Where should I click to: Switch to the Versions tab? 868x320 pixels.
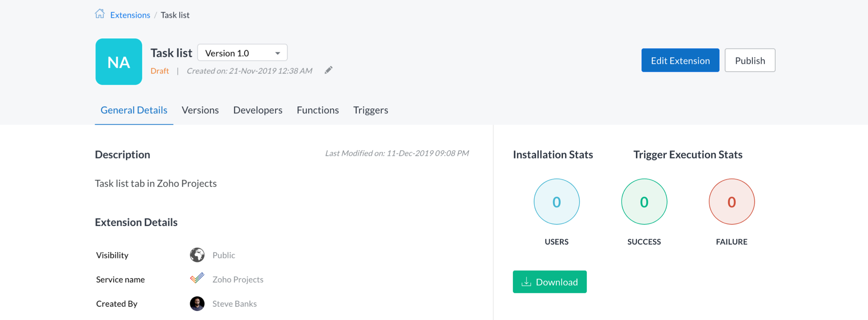point(200,110)
